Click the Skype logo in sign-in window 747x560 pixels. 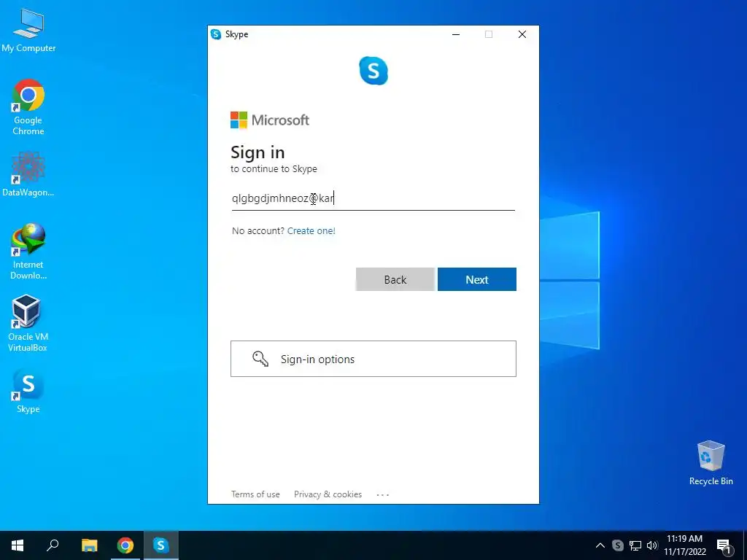point(373,71)
